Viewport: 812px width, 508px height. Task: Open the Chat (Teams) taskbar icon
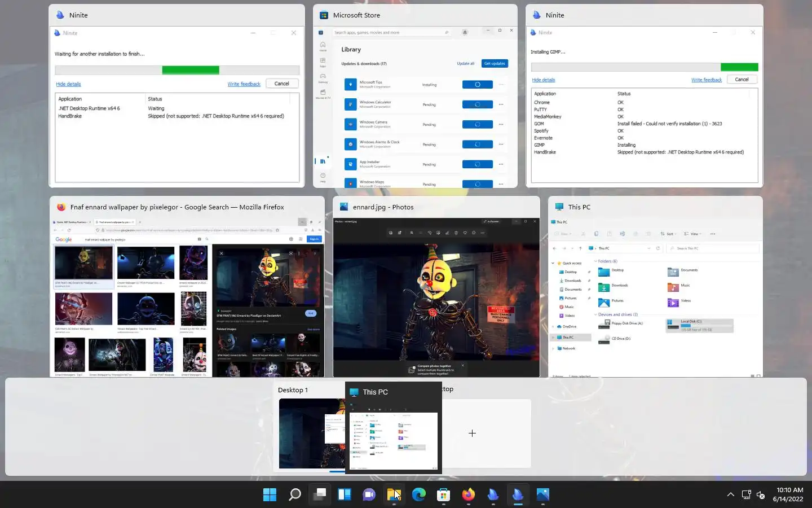click(x=369, y=495)
